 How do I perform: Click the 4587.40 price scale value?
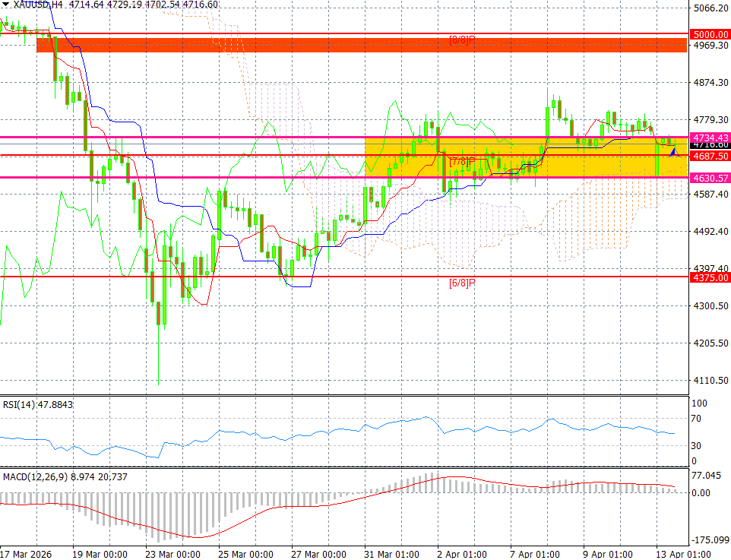click(711, 194)
